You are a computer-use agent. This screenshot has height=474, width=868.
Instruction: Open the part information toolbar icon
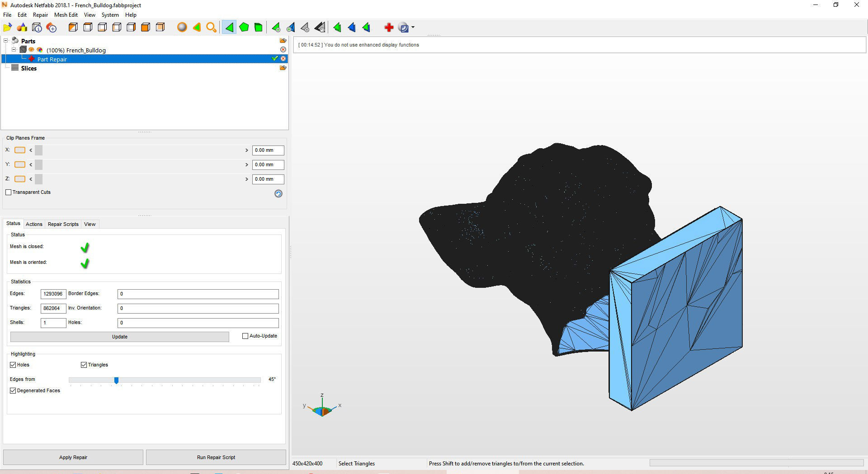click(x=37, y=28)
